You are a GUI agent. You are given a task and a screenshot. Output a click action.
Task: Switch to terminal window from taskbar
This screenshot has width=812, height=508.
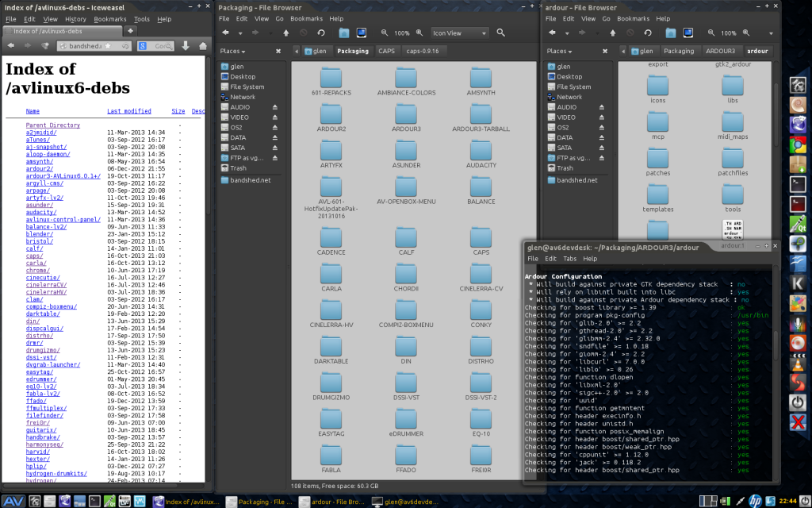click(x=406, y=502)
